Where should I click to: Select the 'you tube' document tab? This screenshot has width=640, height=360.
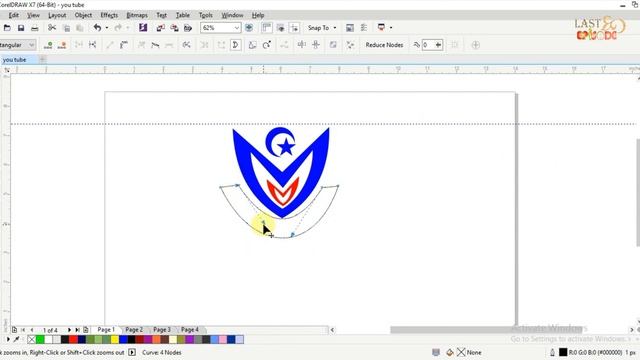tap(14, 60)
